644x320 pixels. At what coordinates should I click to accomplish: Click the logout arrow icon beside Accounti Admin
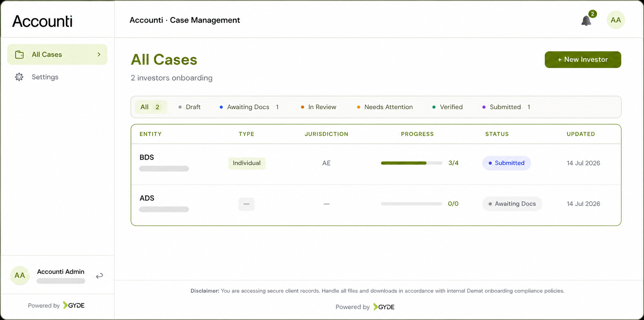99,276
